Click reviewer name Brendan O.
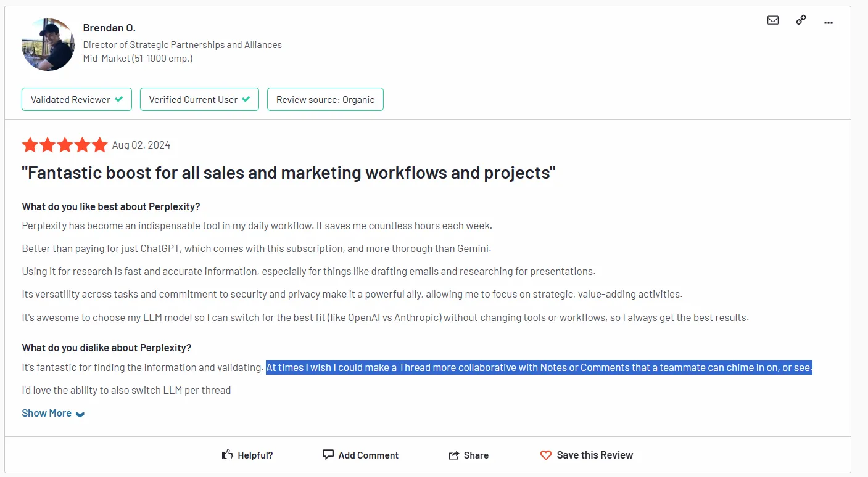Screen dimensions: 868x477 click(109, 28)
